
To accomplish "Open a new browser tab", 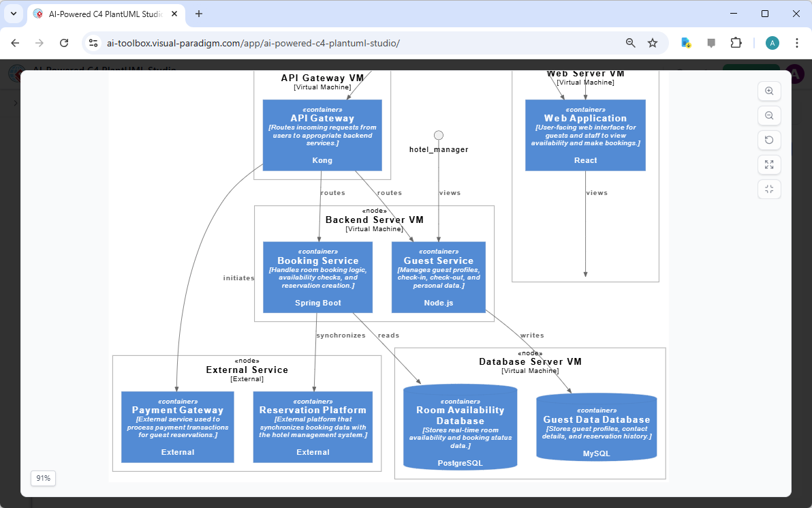I will click(198, 14).
